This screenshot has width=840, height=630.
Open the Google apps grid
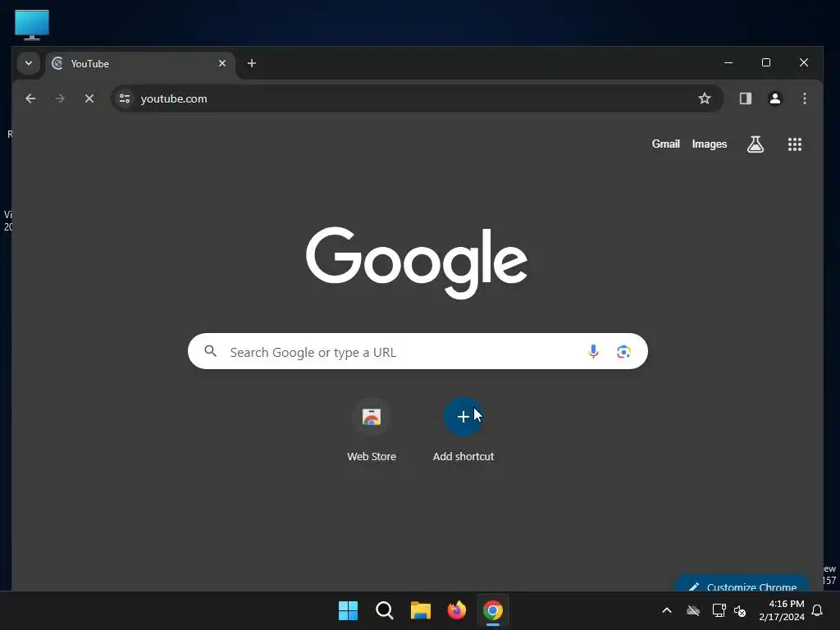point(794,144)
